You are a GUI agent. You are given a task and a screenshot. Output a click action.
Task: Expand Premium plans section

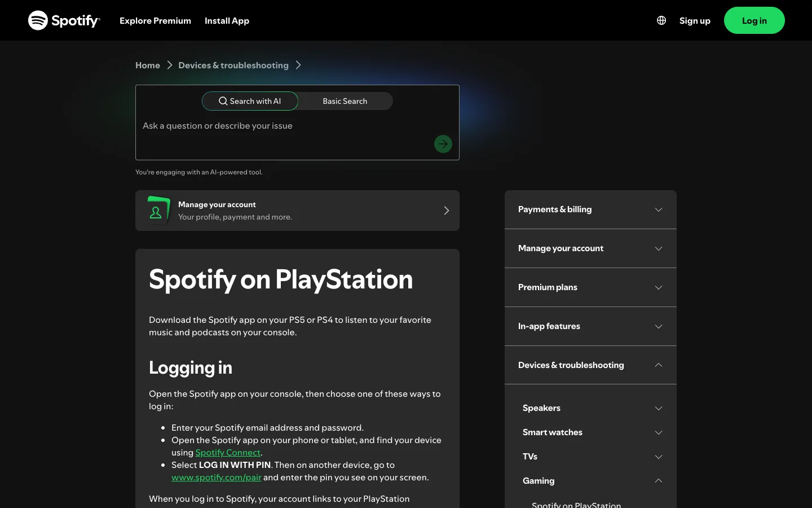[590, 287]
